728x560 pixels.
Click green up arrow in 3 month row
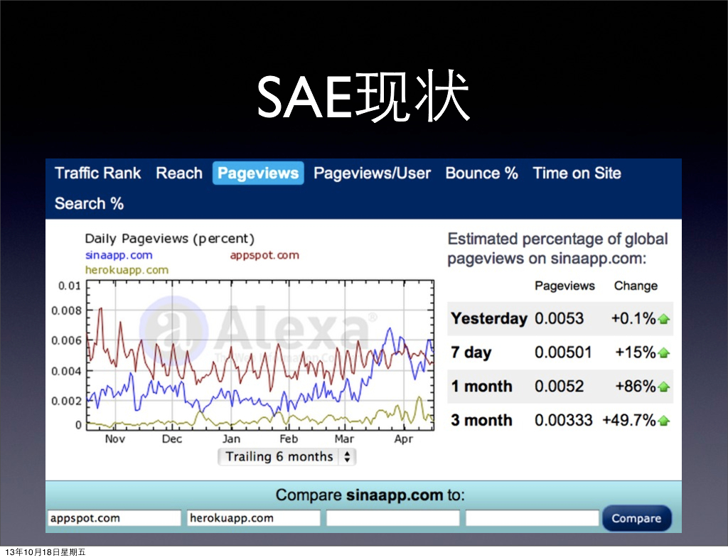tap(663, 421)
